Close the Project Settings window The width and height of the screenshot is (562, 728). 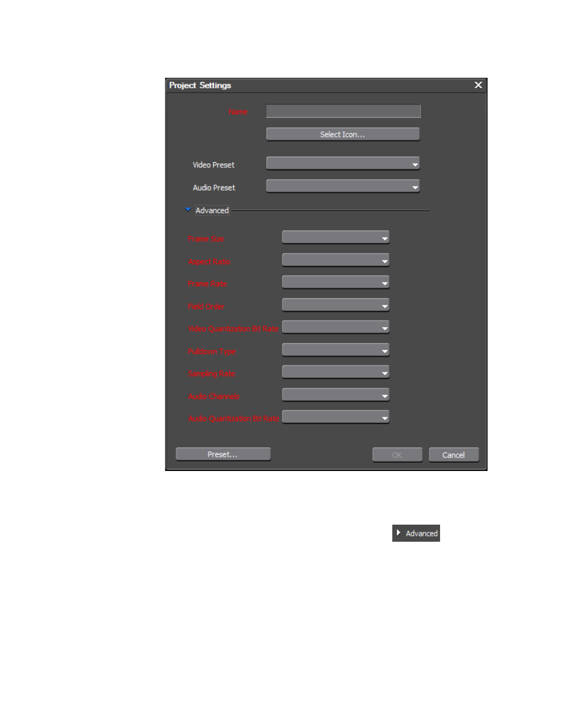click(x=478, y=85)
